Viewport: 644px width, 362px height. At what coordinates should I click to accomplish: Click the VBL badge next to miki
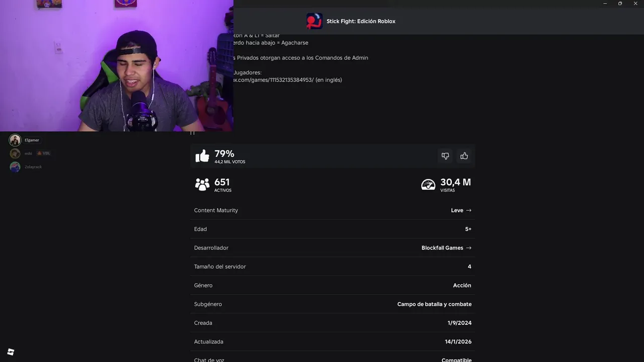(44, 153)
